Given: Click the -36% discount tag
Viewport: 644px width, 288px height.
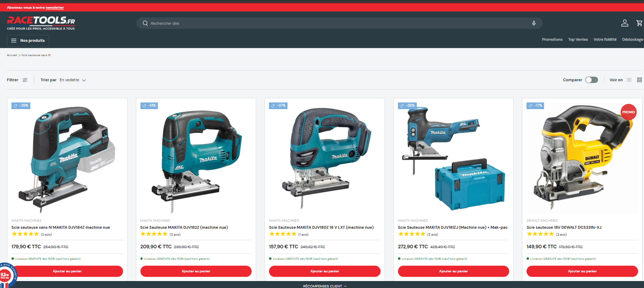Looking at the screenshot, I should [407, 106].
